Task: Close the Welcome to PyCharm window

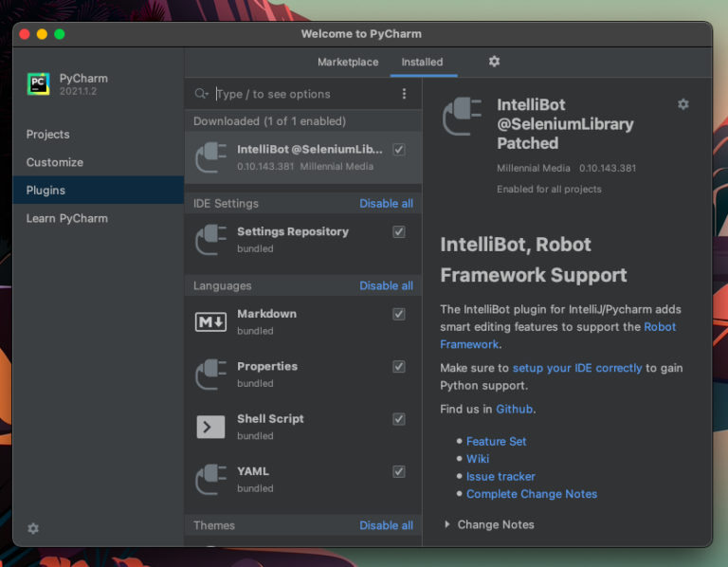Action: click(x=25, y=34)
